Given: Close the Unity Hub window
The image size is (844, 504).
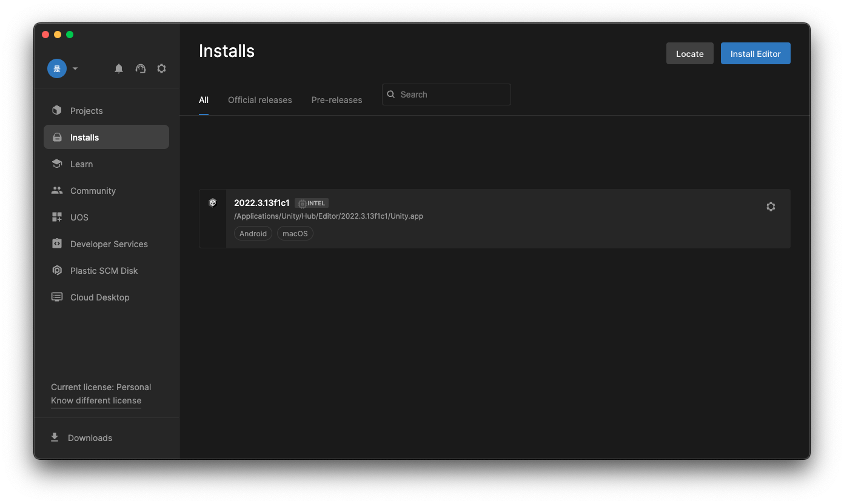Looking at the screenshot, I should click(x=45, y=35).
